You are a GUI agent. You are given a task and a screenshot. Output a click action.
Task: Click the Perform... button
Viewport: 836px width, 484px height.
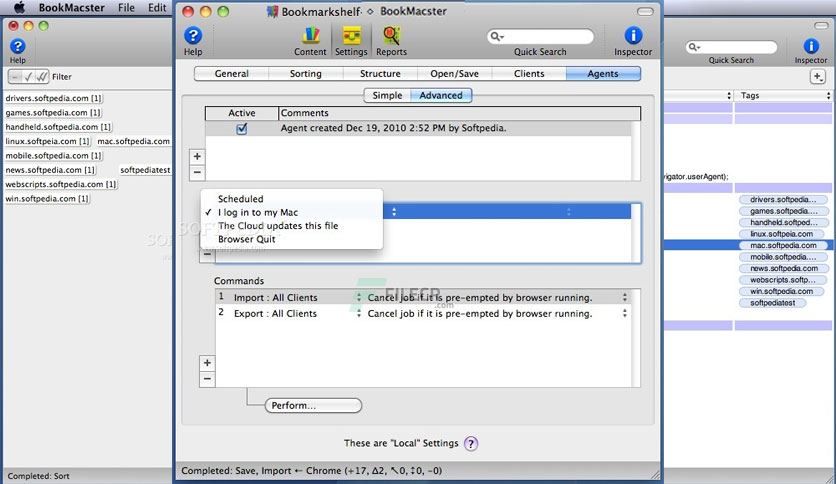tap(314, 406)
